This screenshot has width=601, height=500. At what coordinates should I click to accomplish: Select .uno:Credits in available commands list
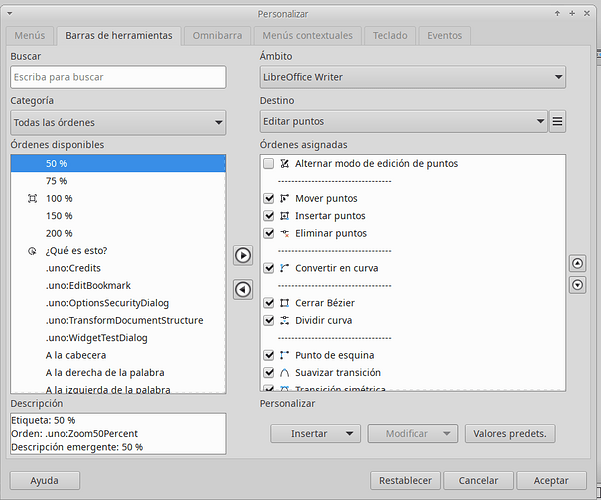click(73, 268)
